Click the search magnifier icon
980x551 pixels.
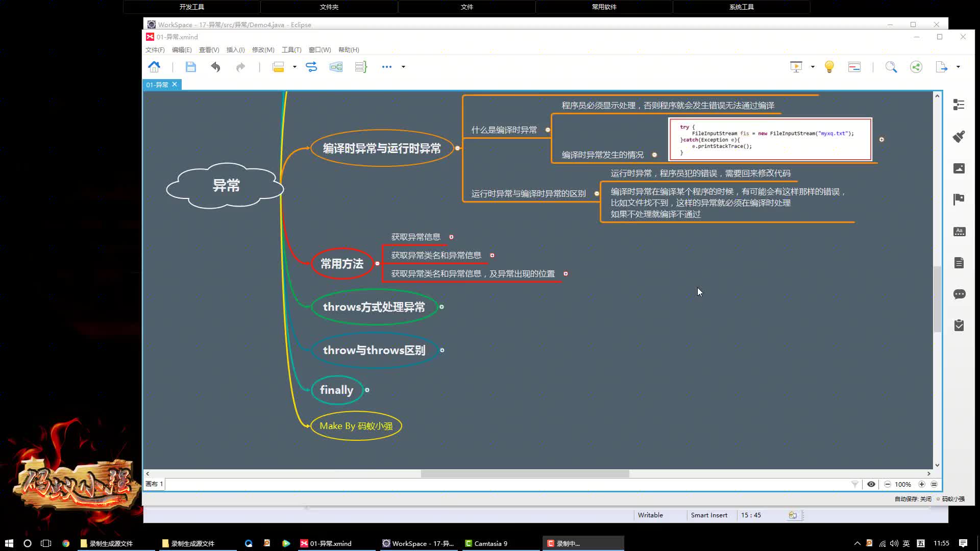tap(892, 67)
